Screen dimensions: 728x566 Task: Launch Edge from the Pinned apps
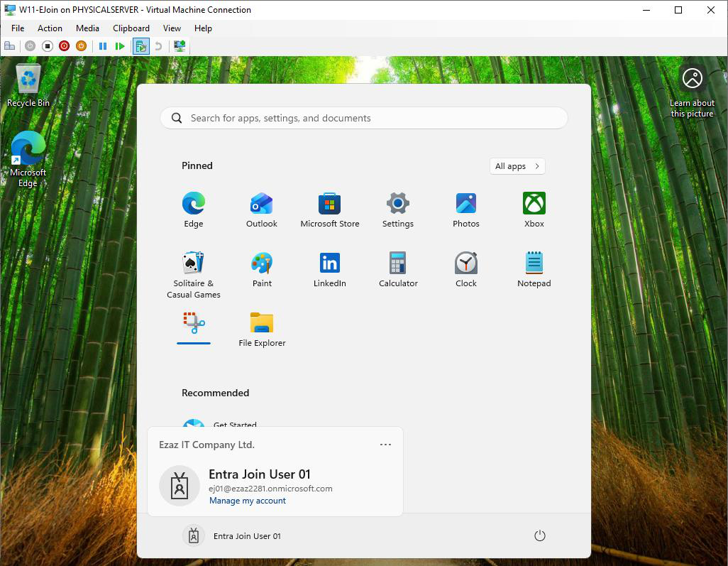point(194,210)
